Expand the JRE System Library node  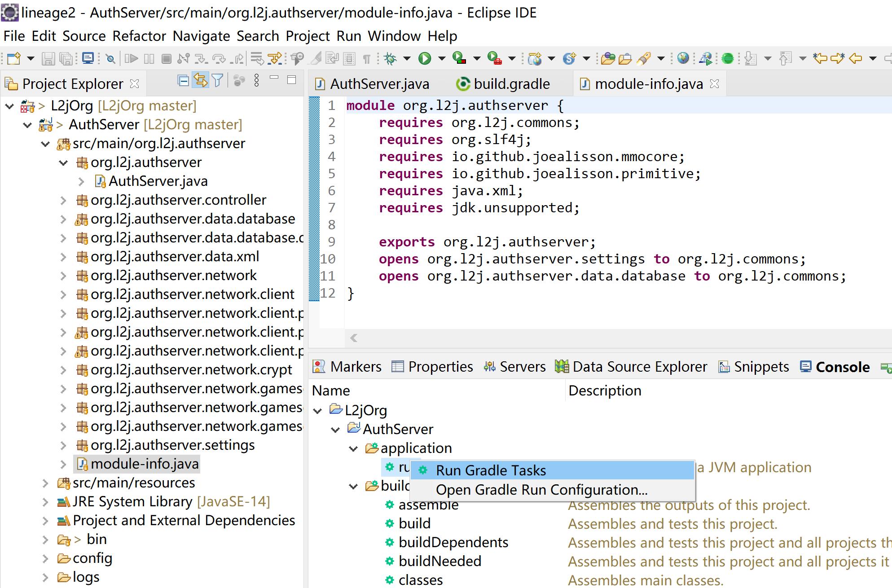[45, 502]
